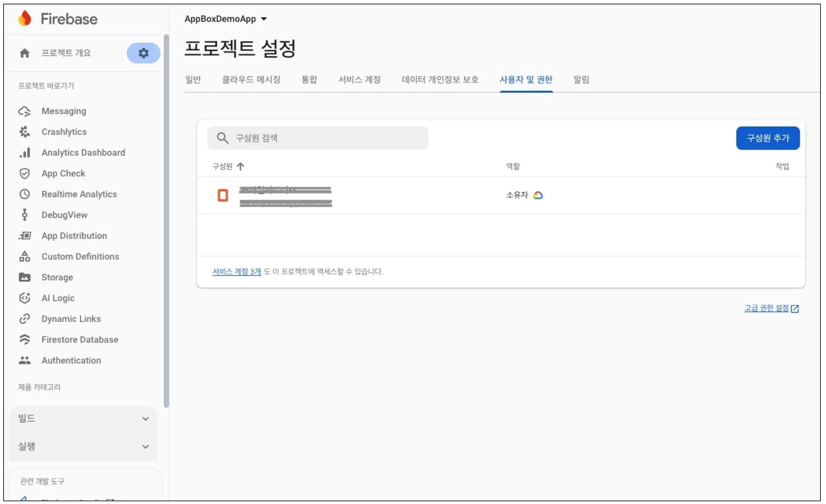Screen dimensions: 826x504
Task: Open the 고급 권한 설정 link
Action: coord(766,308)
